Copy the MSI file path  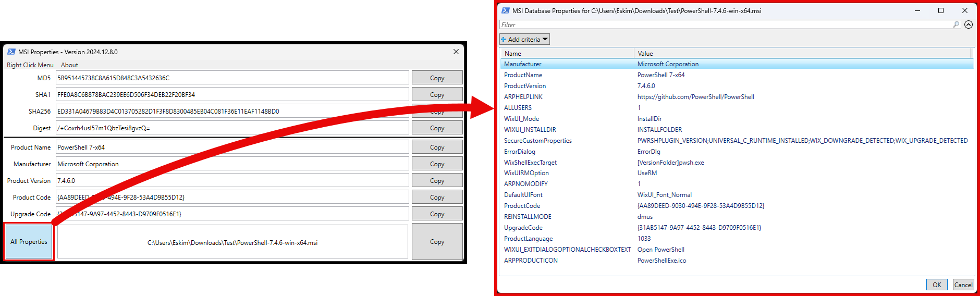[437, 241]
